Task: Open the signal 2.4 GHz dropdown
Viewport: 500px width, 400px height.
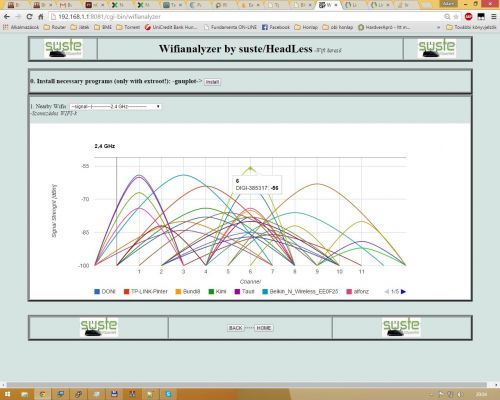Action: pos(116,106)
